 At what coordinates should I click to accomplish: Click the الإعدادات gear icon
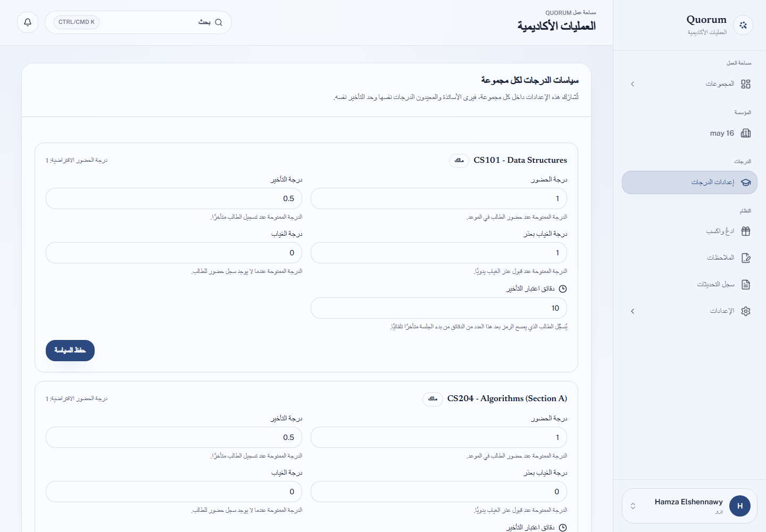[x=746, y=311]
